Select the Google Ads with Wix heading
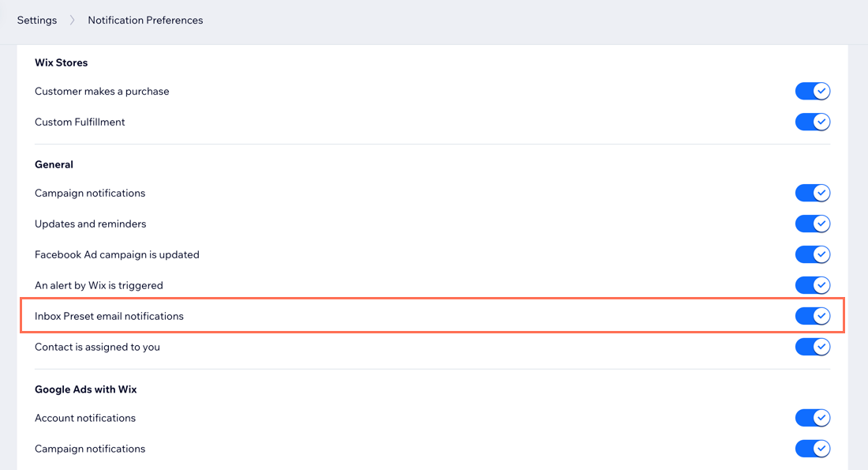The image size is (868, 470). [x=86, y=389]
